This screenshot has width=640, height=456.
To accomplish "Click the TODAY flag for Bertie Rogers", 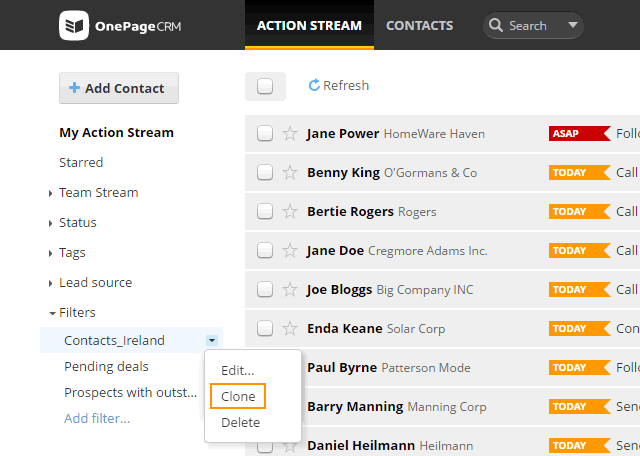I will [580, 211].
